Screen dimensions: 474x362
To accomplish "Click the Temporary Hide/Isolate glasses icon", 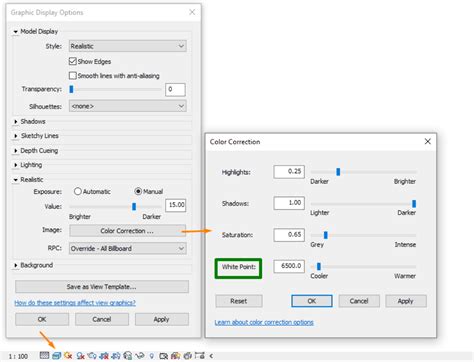I will tap(140, 356).
